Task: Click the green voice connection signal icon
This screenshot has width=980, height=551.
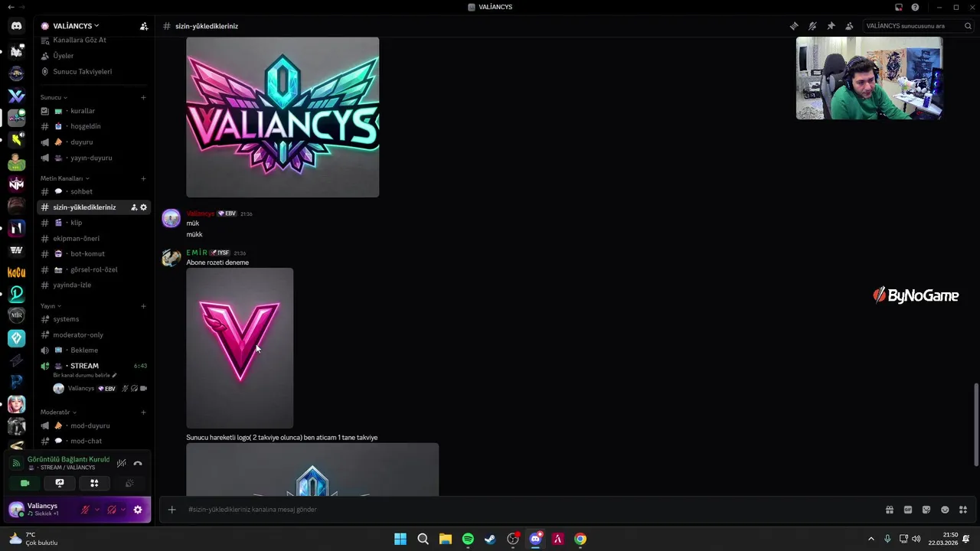Action: point(16,463)
